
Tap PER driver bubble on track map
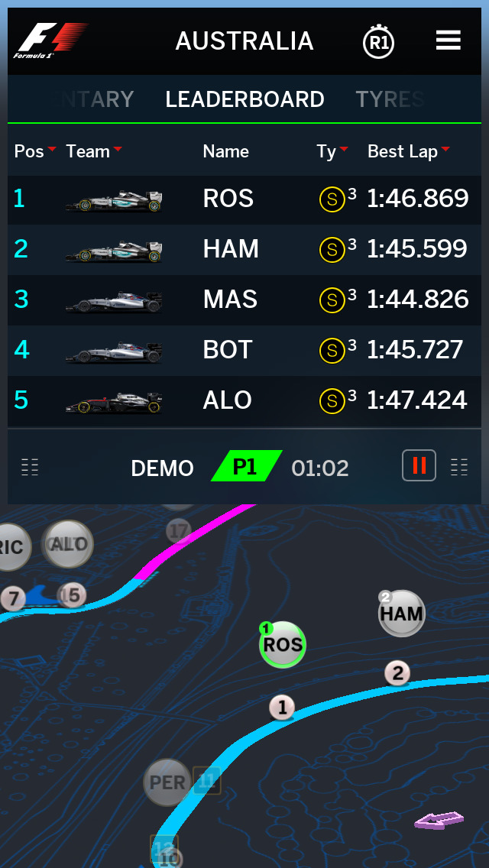pos(167,782)
